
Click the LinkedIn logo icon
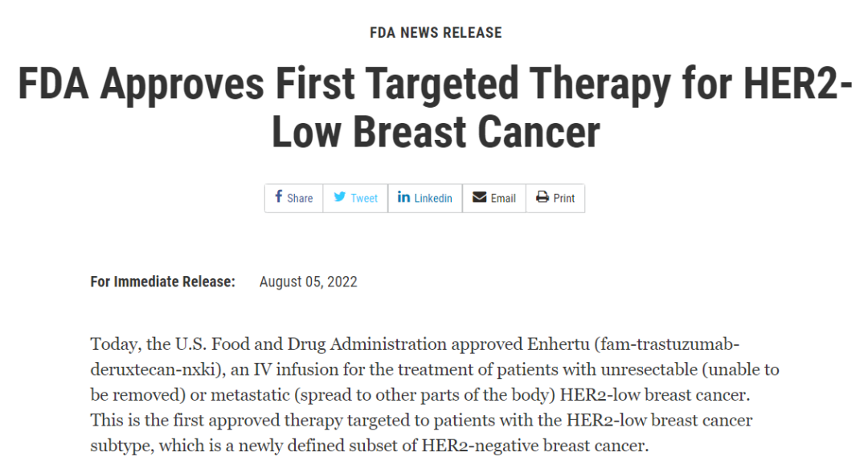coord(403,197)
